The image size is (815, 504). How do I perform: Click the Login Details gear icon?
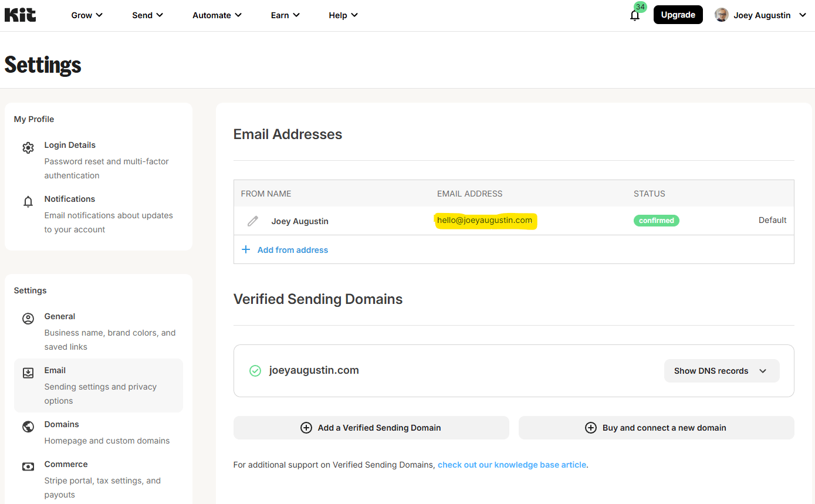(28, 148)
